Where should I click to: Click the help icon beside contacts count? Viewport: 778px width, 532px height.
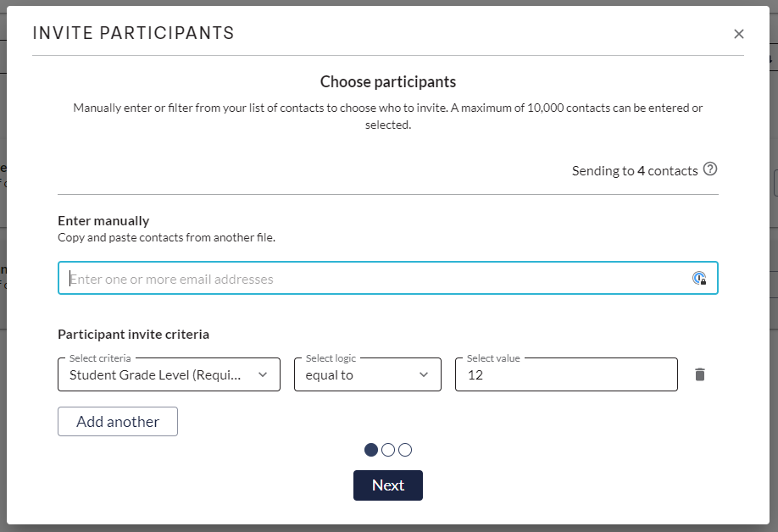tap(710, 169)
